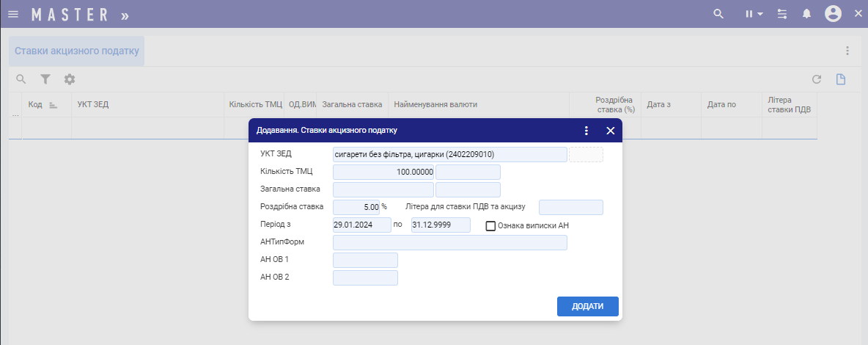Image resolution: width=868 pixels, height=345 pixels.
Task: Expand the MASTER double-chevron breadcrumb
Action: pos(125,15)
